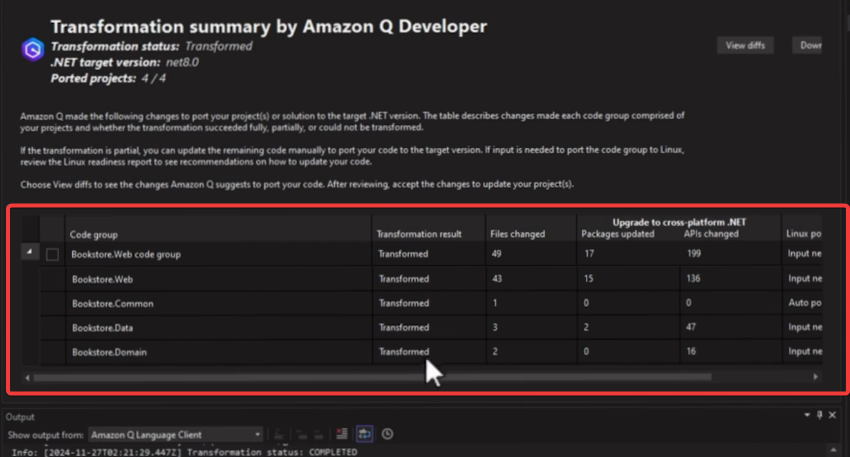The width and height of the screenshot is (850, 457).
Task: Click the Transformation status COMPLETED log line
Action: pos(184,452)
